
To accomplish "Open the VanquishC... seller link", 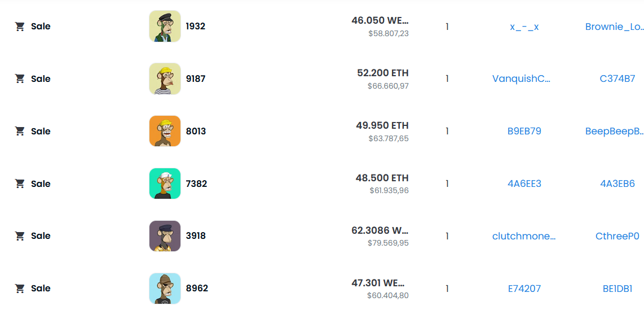I will (521, 78).
